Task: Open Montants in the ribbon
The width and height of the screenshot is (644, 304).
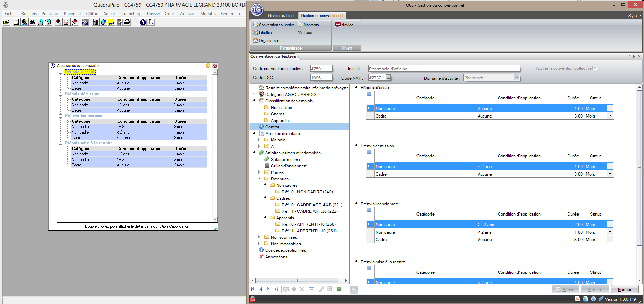Action: tap(308, 25)
